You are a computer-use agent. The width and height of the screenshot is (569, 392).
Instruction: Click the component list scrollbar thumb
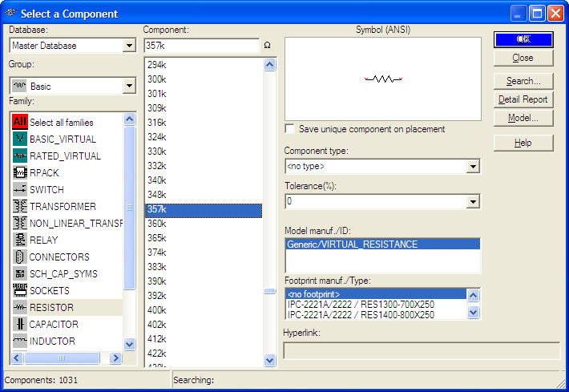coord(269,291)
